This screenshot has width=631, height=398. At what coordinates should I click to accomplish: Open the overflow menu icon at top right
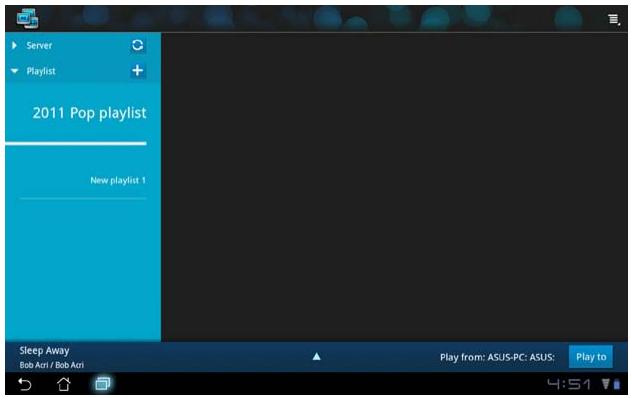613,19
